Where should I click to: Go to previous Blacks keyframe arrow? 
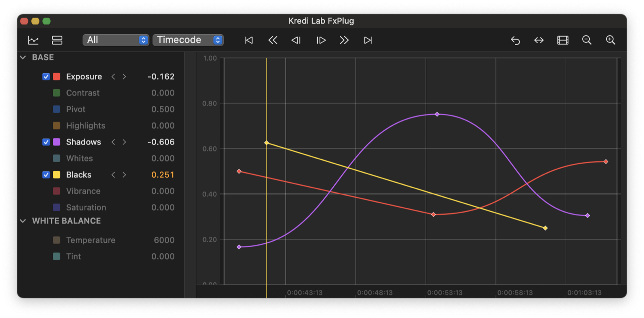pyautogui.click(x=113, y=175)
